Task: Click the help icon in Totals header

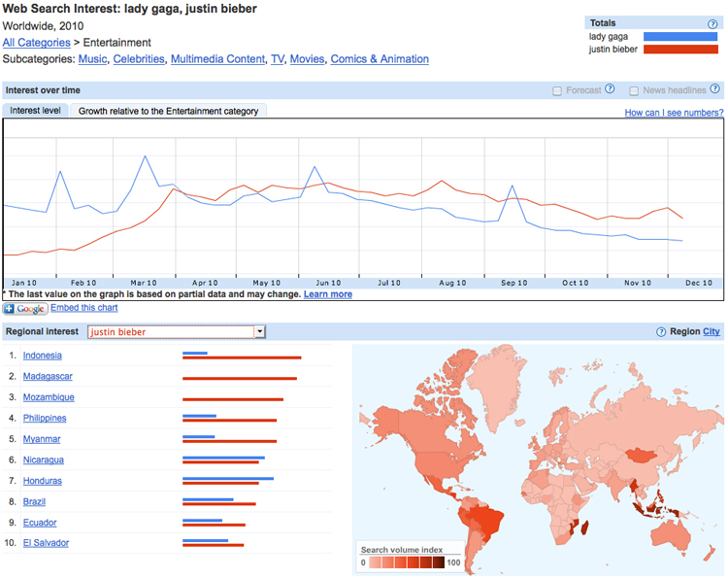Action: click(713, 23)
